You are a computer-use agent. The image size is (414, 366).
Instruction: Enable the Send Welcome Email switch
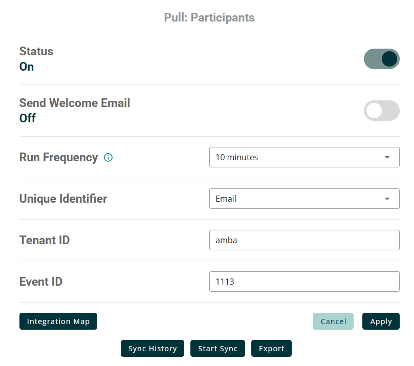382,111
